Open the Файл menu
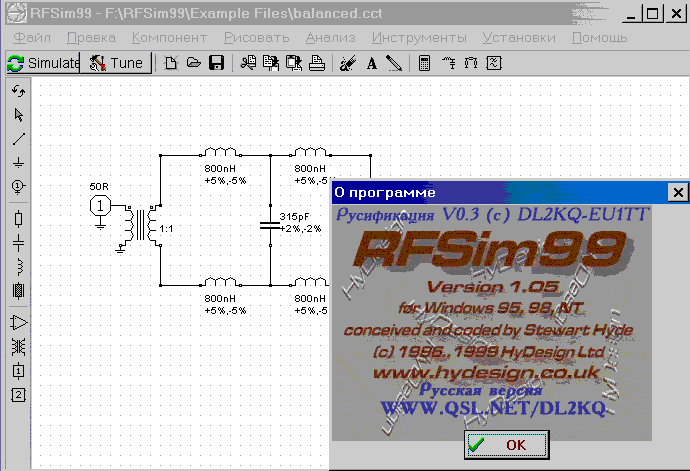Image resolution: width=690 pixels, height=471 pixels. (x=32, y=38)
